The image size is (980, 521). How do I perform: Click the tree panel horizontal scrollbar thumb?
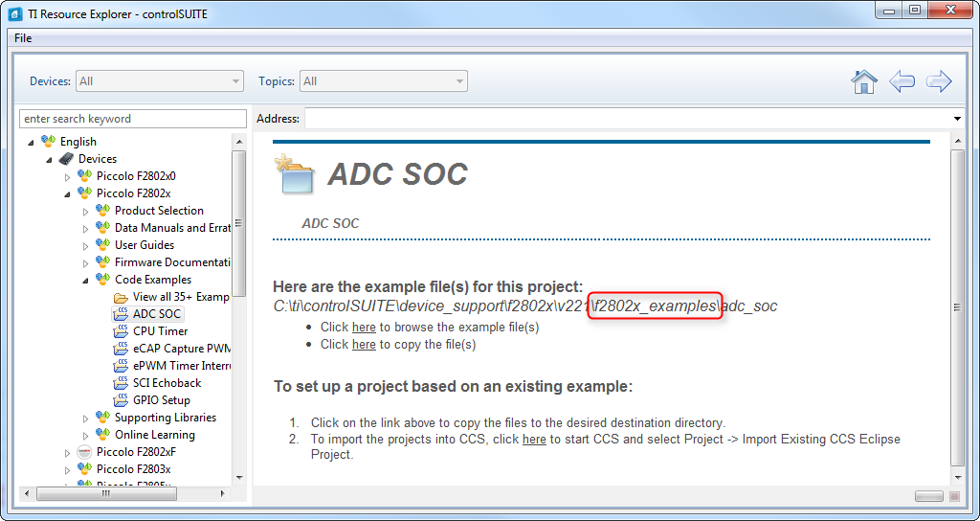[106, 493]
